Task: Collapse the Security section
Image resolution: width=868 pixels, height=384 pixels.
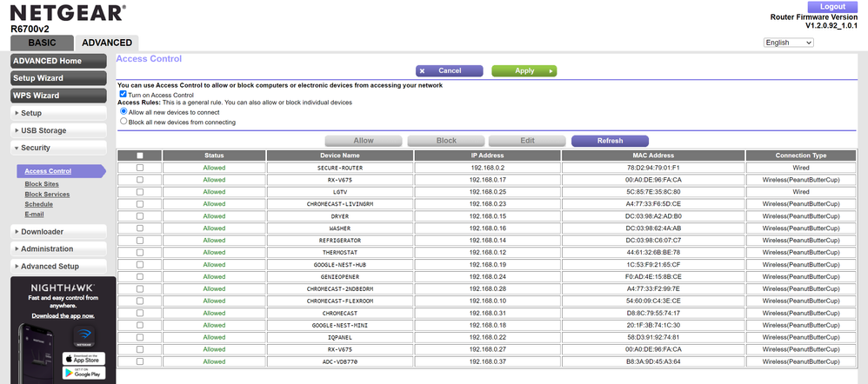Action: pyautogui.click(x=58, y=148)
